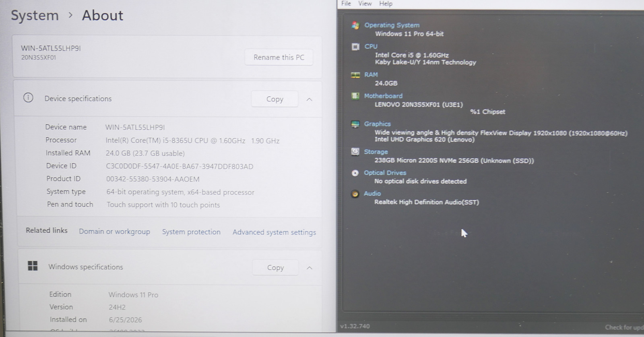Screen dimensions: 644x337
Task: Click the 20N3S5XF01 model text under PC name
Action: click(x=39, y=58)
